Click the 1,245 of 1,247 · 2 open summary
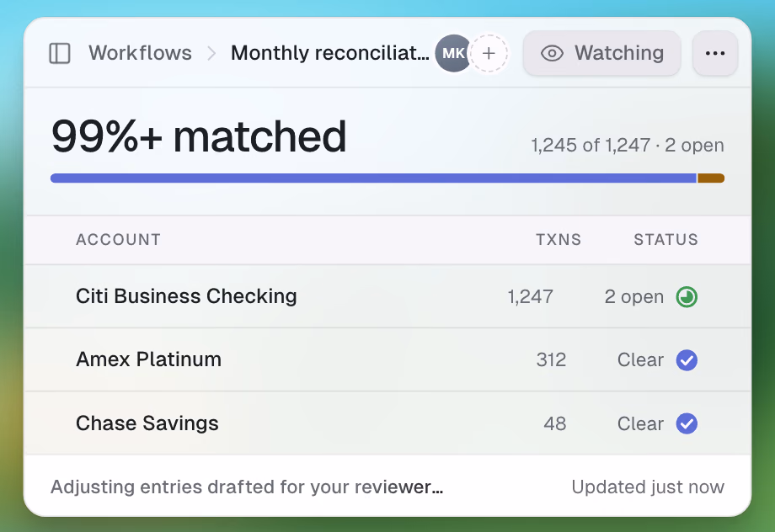 click(x=628, y=146)
